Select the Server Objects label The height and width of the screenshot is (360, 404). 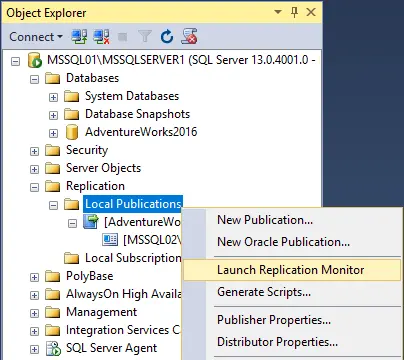point(103,168)
